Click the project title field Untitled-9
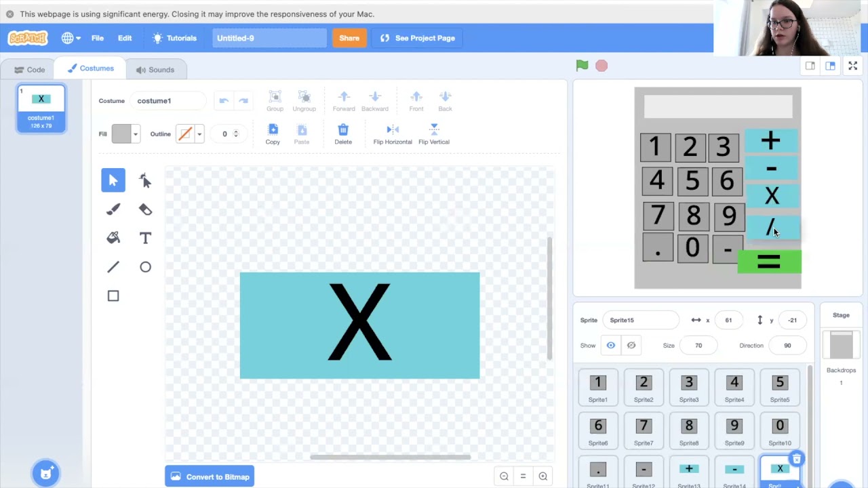The height and width of the screenshot is (488, 868). [269, 38]
